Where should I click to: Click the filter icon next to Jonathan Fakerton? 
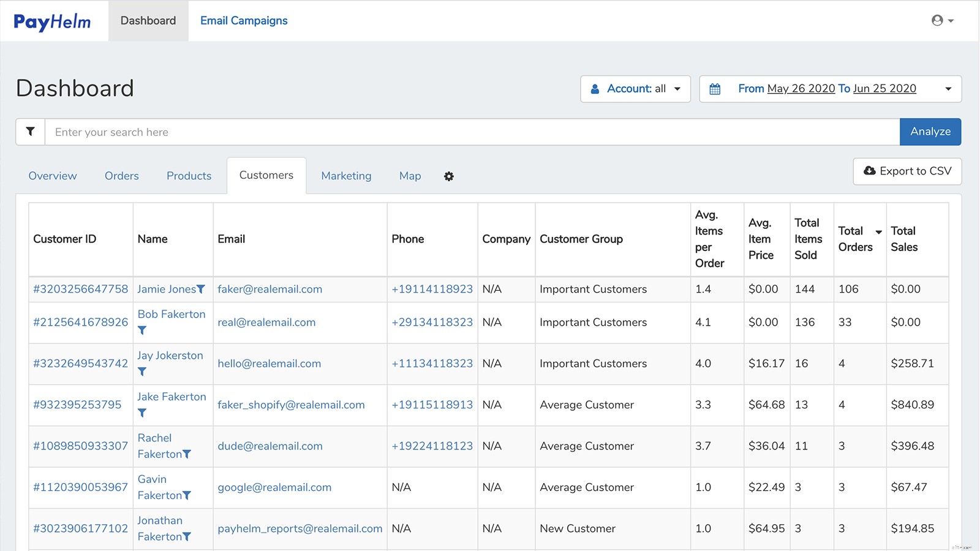pos(186,537)
